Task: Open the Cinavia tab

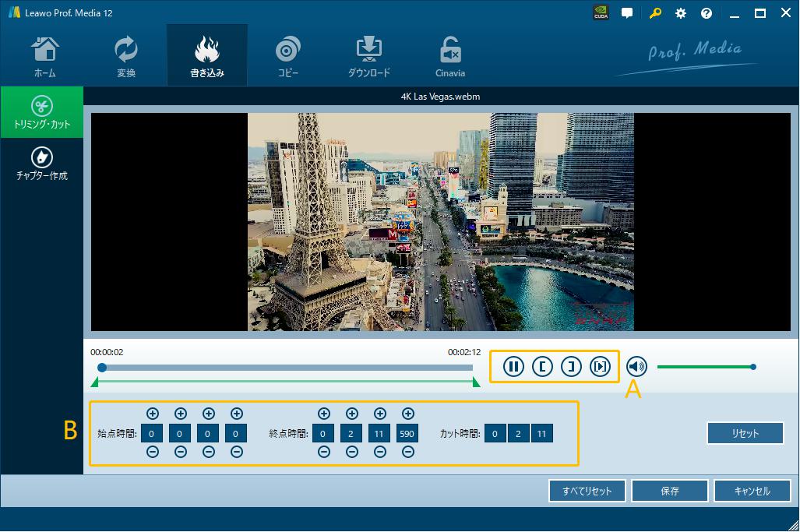Action: [449, 57]
